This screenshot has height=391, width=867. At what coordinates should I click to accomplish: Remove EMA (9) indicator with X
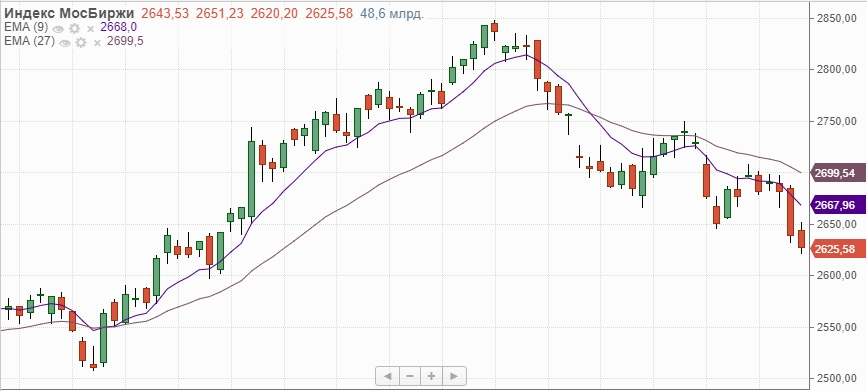91,28
